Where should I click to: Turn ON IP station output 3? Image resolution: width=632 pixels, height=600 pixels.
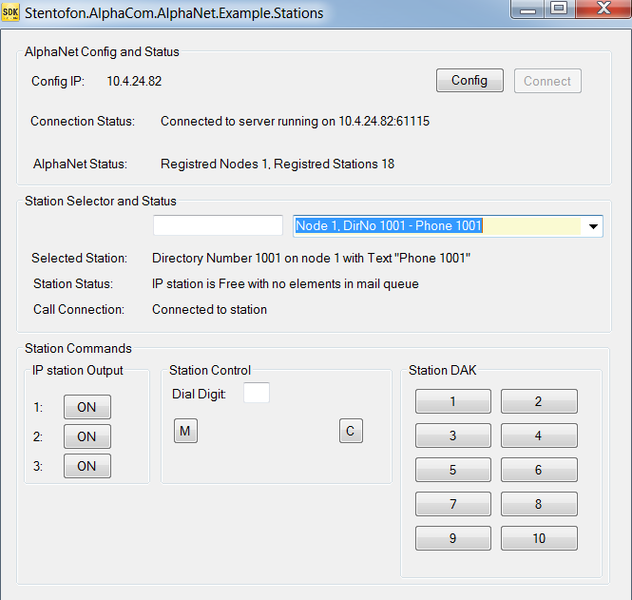pos(87,466)
